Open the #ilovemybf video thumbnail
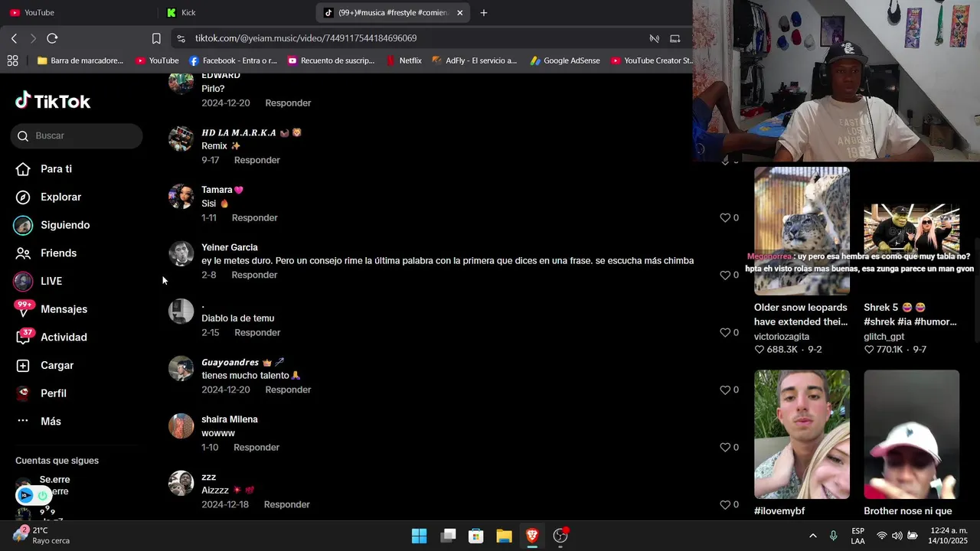The height and width of the screenshot is (551, 980). (x=802, y=434)
